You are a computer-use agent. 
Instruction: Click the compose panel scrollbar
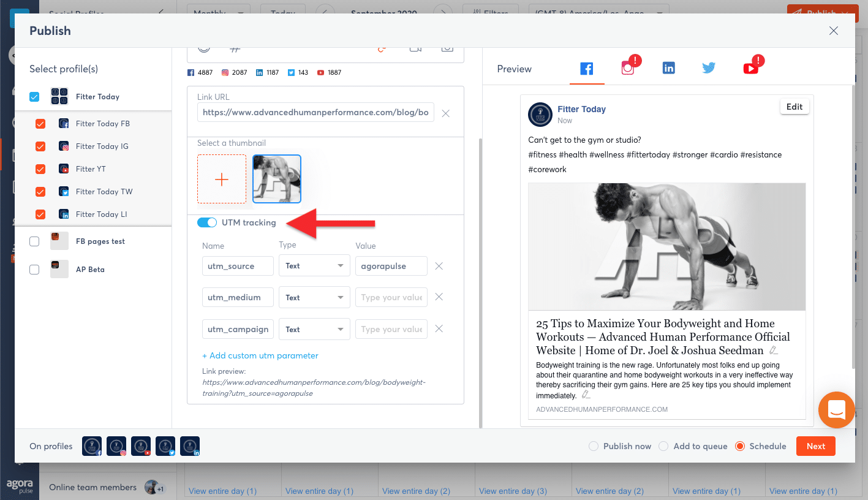[480, 282]
